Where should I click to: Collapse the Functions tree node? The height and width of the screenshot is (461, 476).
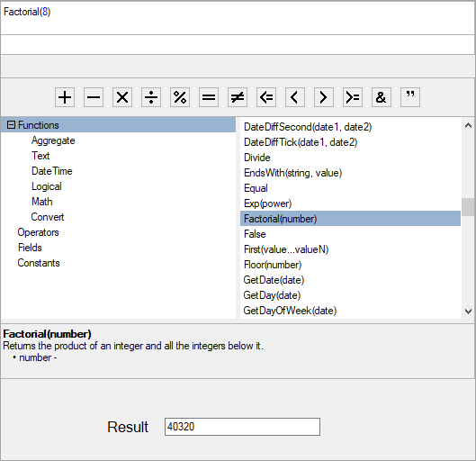coord(11,125)
